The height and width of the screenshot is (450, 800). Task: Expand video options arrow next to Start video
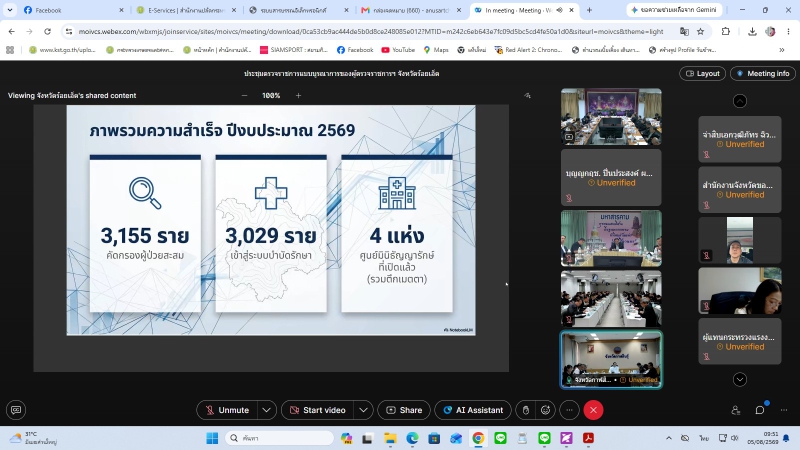click(363, 410)
